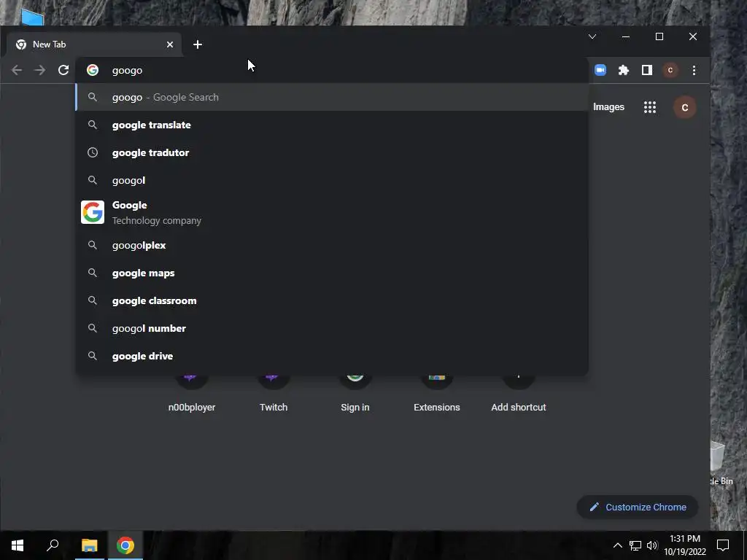Screen dimensions: 747x560
Task: Maximize the Chrome window
Action: (x=659, y=36)
